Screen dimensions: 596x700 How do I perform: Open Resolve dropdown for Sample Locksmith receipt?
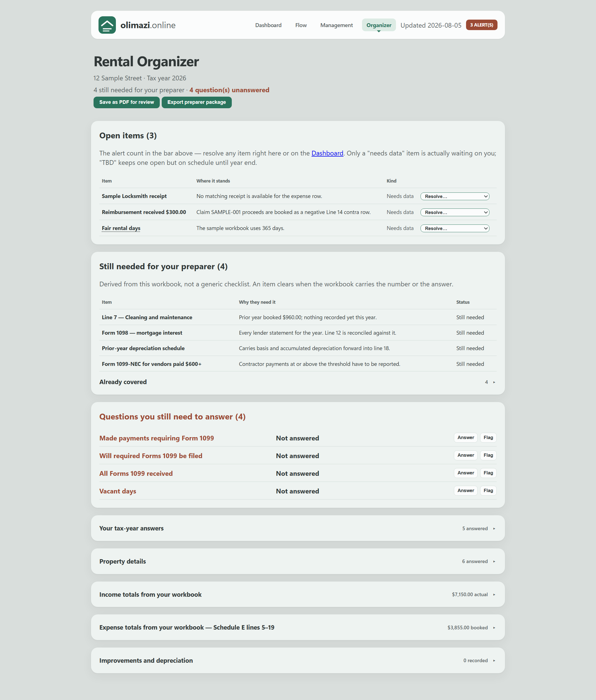tap(455, 196)
